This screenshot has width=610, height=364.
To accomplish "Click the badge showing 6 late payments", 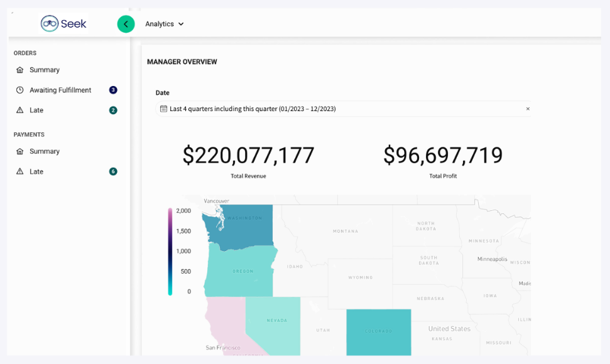I will [112, 171].
